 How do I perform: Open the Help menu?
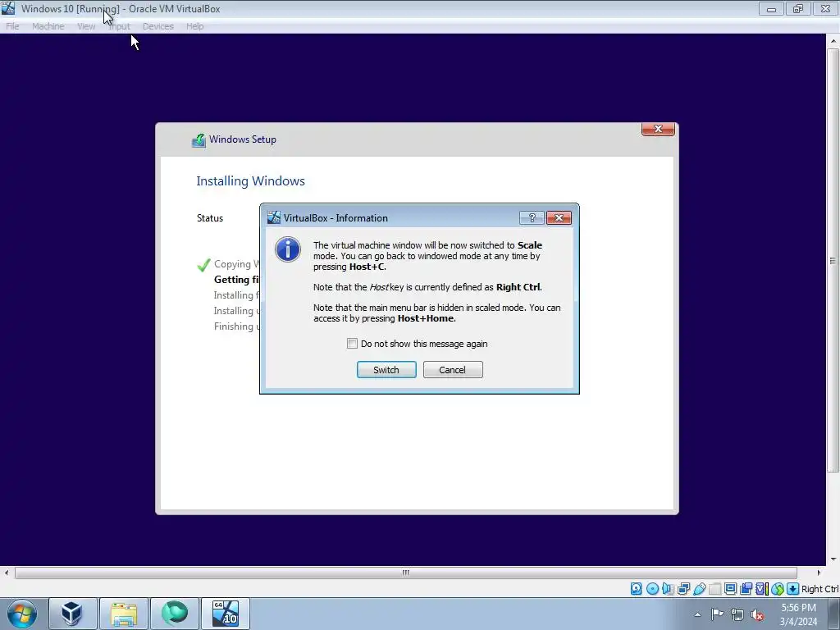pos(195,26)
